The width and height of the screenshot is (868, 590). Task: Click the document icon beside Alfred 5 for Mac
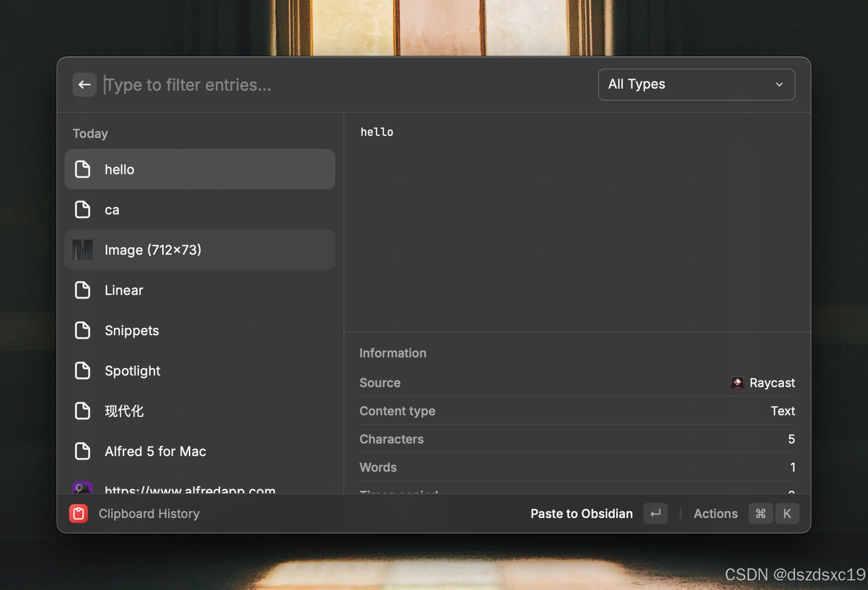tap(83, 451)
